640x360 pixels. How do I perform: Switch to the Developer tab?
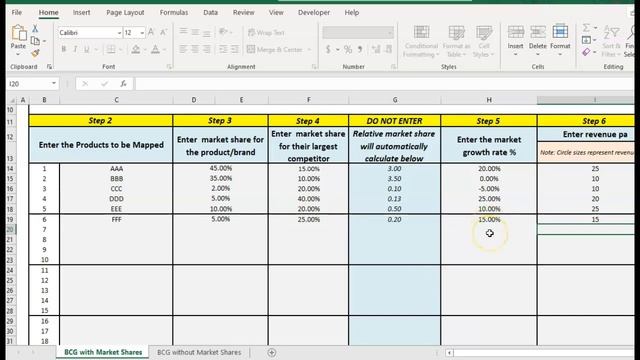tap(314, 13)
